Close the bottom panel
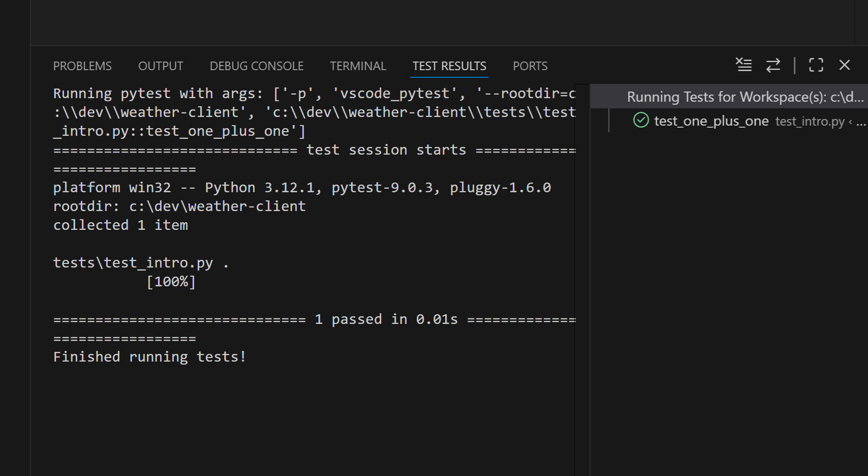868x476 pixels. [x=845, y=65]
